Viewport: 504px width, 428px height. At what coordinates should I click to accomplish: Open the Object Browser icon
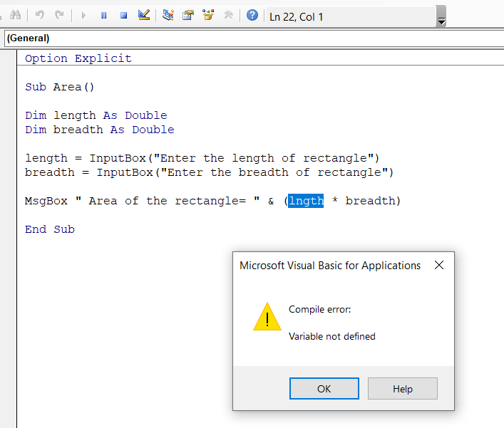[208, 15]
